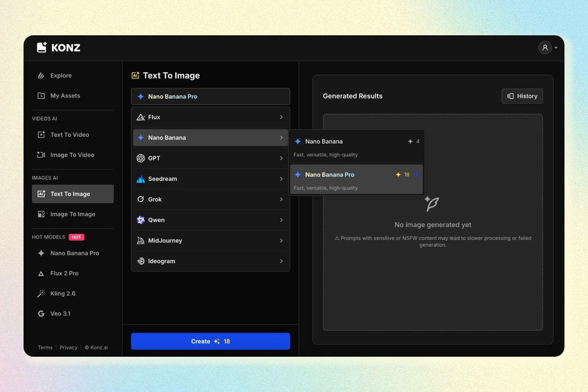This screenshot has width=588, height=392.
Task: Click the Qwen logo icon
Action: [x=141, y=220]
